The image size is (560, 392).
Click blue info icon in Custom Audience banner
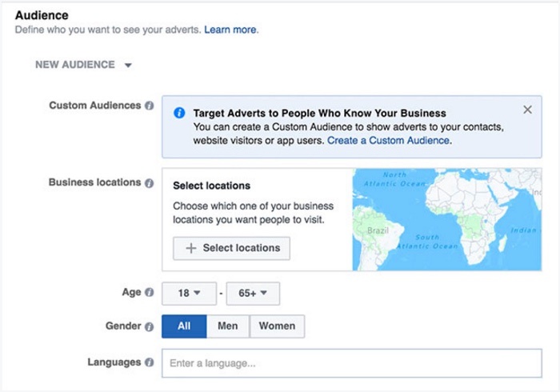pos(179,113)
